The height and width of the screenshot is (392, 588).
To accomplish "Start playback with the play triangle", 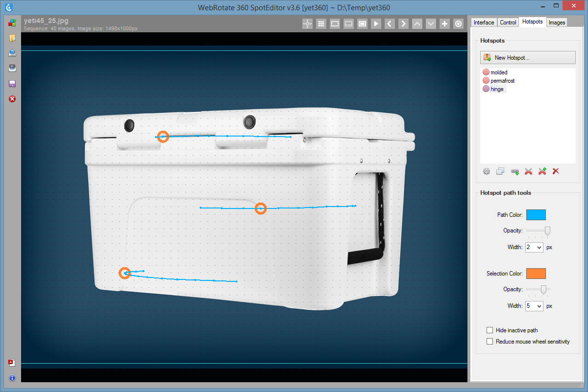I will click(x=376, y=23).
